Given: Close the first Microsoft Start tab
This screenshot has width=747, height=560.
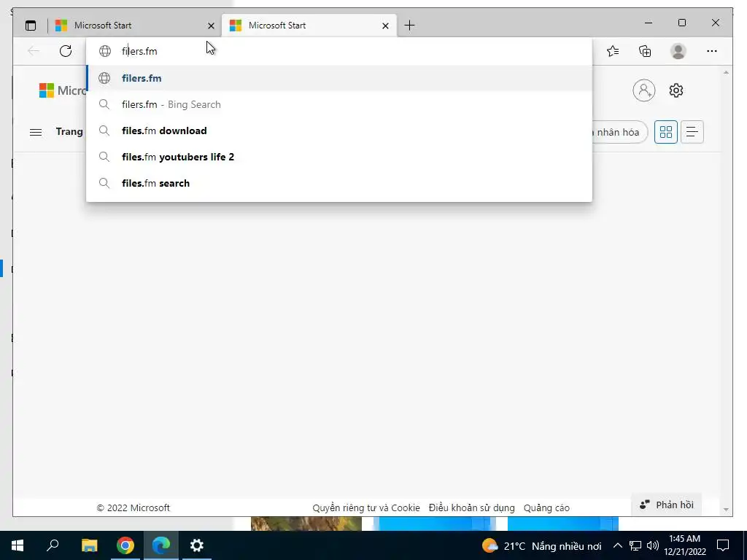Looking at the screenshot, I should (x=211, y=26).
